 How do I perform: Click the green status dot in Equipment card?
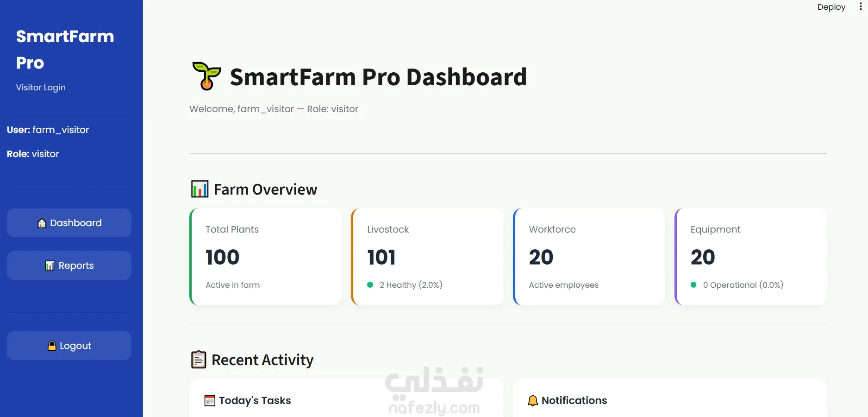pyautogui.click(x=693, y=285)
